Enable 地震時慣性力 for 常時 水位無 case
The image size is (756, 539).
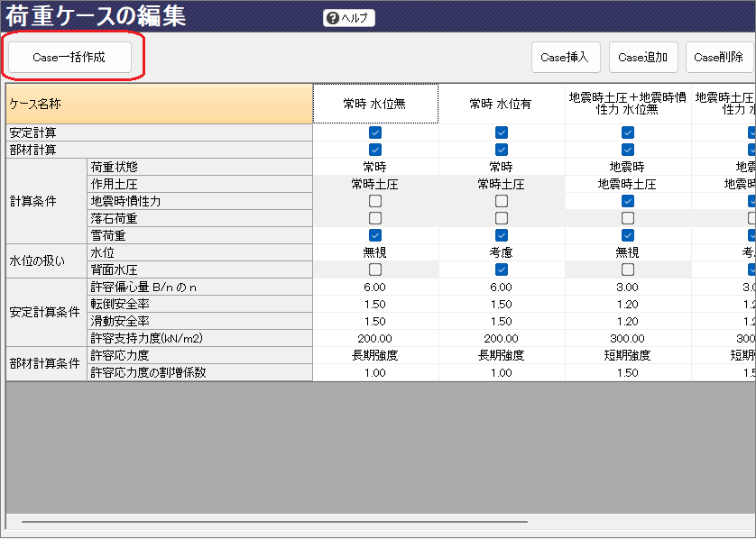click(375, 201)
